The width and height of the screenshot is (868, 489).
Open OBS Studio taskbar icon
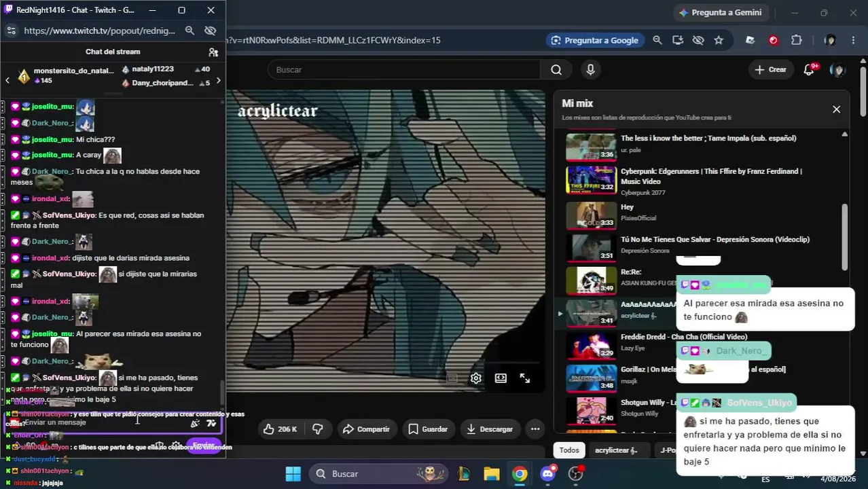click(x=575, y=473)
